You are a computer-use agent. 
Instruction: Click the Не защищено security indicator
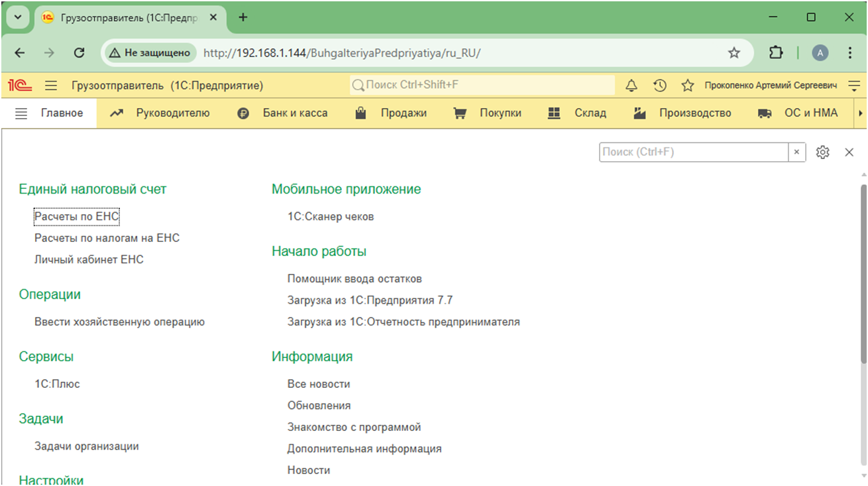[x=150, y=53]
